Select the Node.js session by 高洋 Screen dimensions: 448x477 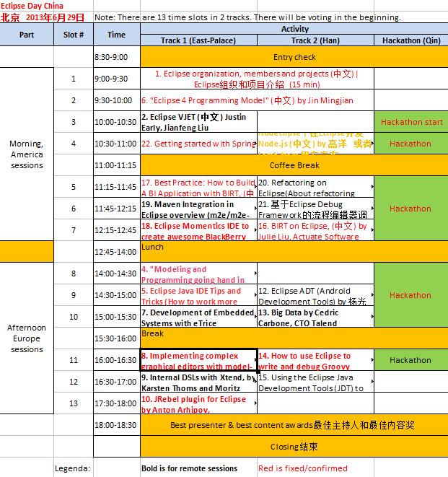coord(315,144)
